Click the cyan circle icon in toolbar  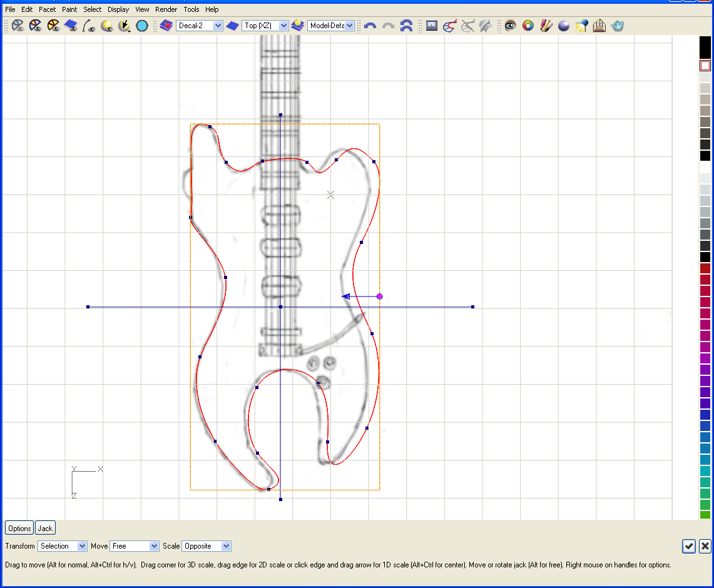point(142,26)
